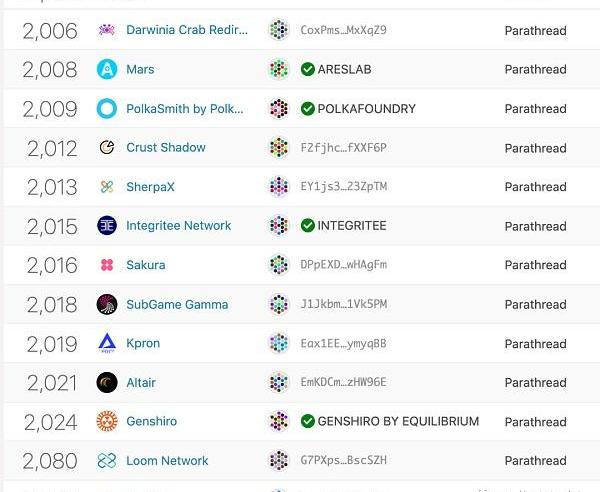
Task: Click the Integritee Network logo icon
Action: (107, 226)
